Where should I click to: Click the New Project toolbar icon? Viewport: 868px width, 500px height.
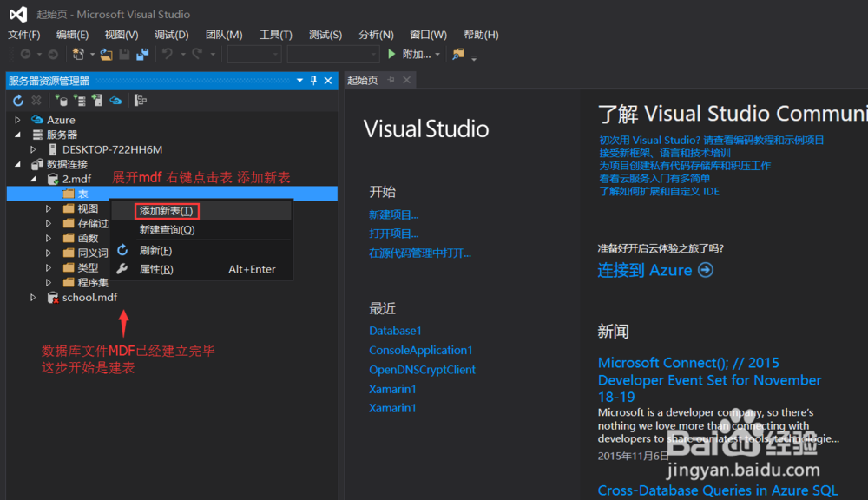[78, 54]
